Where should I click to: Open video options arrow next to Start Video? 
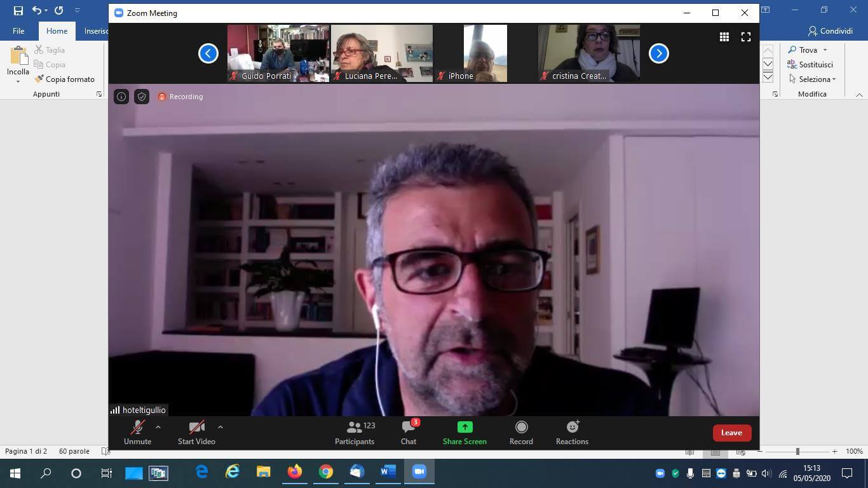tap(220, 428)
